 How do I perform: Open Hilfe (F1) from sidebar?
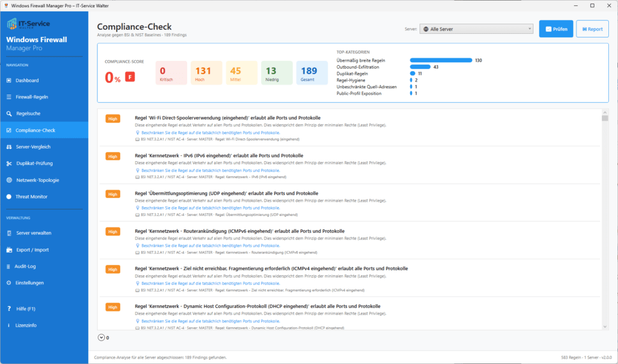tap(44, 309)
